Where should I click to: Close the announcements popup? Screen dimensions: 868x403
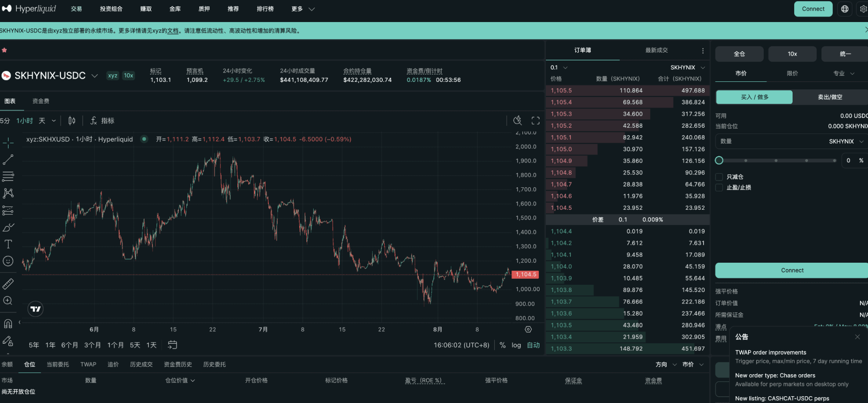pyautogui.click(x=857, y=337)
